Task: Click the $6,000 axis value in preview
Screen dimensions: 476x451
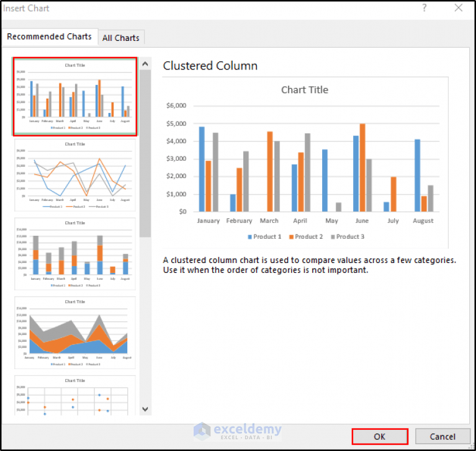Action: click(x=176, y=105)
